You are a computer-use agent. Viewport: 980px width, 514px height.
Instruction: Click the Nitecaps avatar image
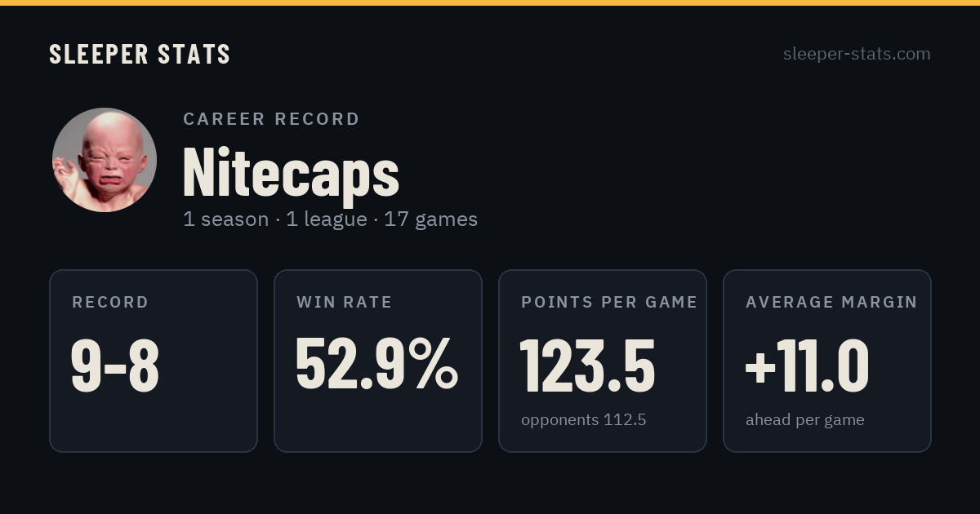(x=105, y=160)
